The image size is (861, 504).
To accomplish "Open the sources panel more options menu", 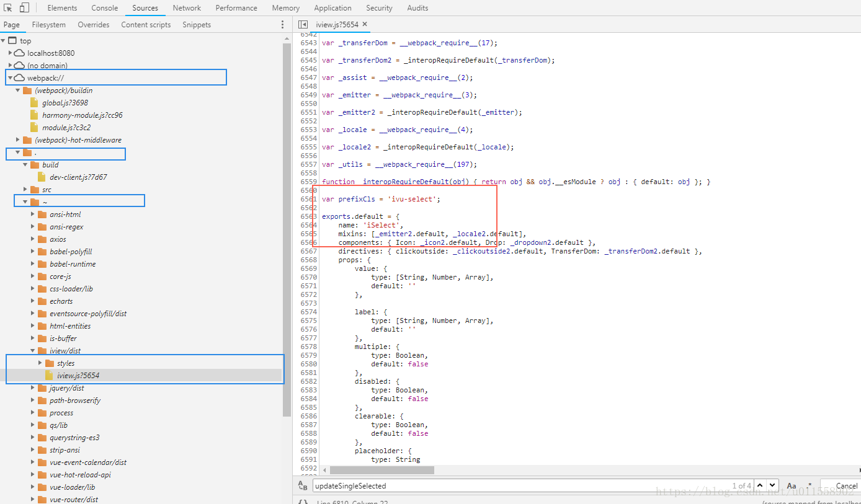I will (x=282, y=25).
